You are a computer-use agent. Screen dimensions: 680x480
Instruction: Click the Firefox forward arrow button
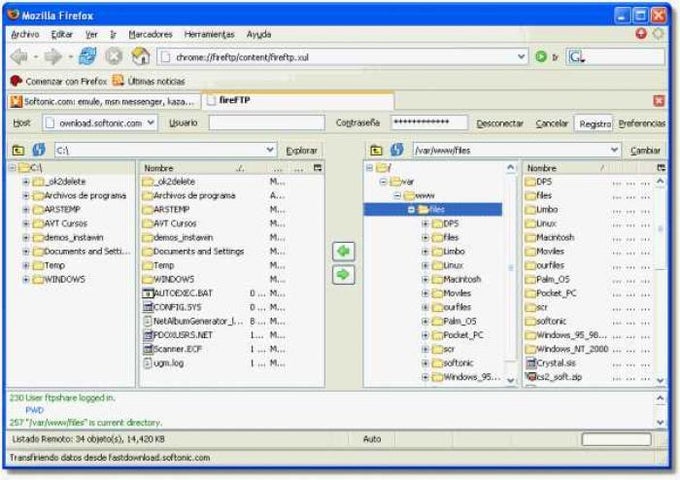tap(53, 56)
